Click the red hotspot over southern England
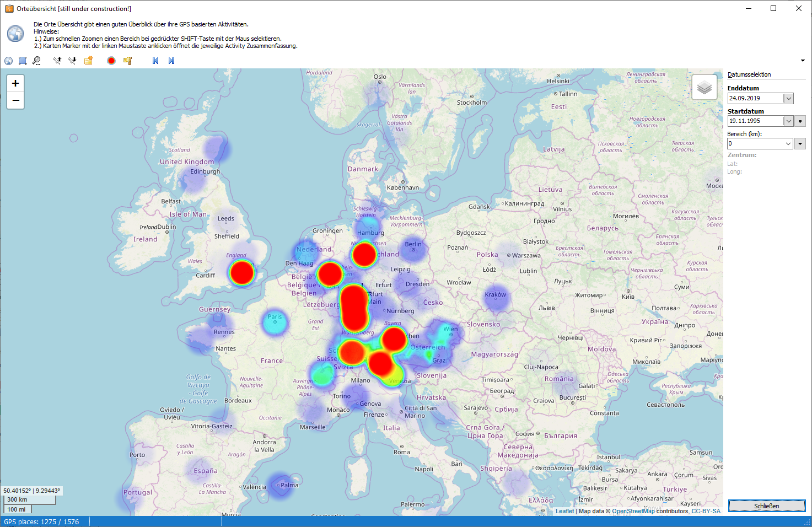The image size is (812, 527). 241,272
